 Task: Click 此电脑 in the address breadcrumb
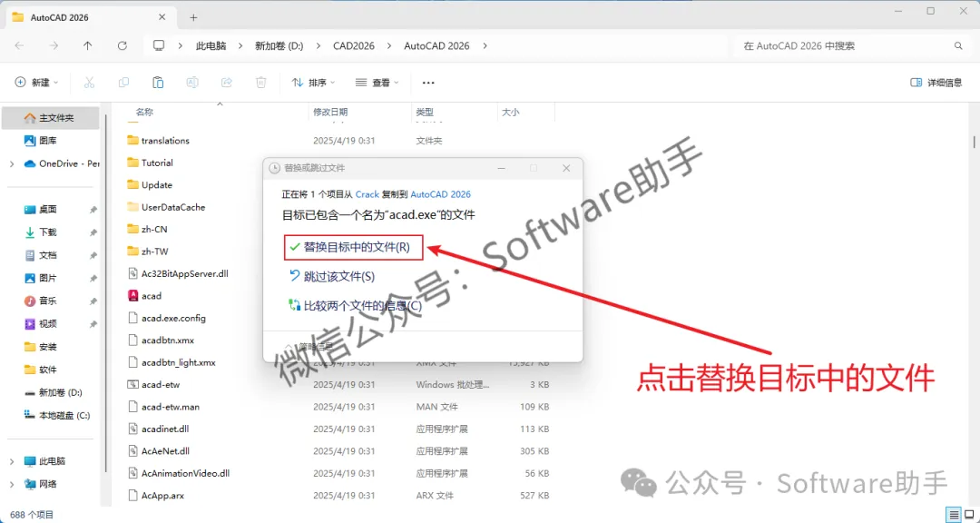pyautogui.click(x=211, y=45)
